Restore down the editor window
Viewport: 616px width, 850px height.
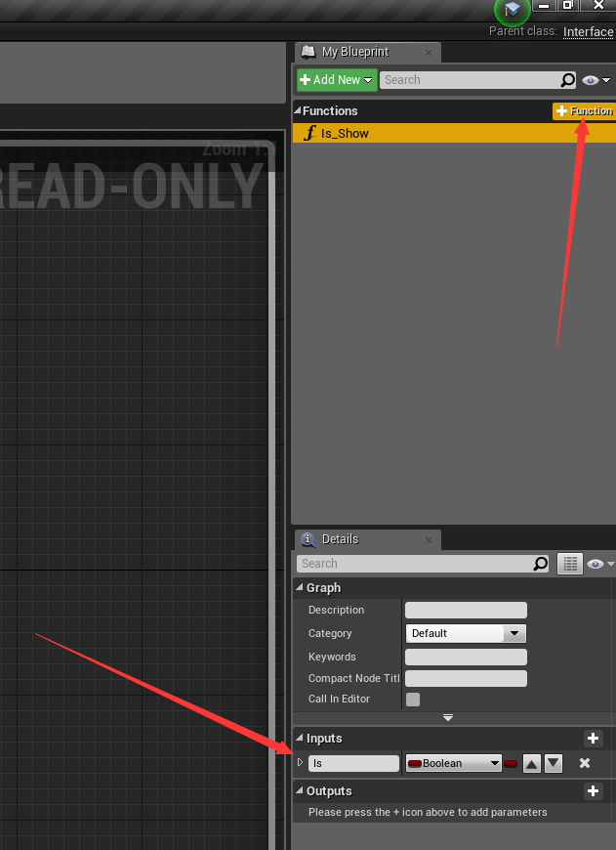click(568, 5)
